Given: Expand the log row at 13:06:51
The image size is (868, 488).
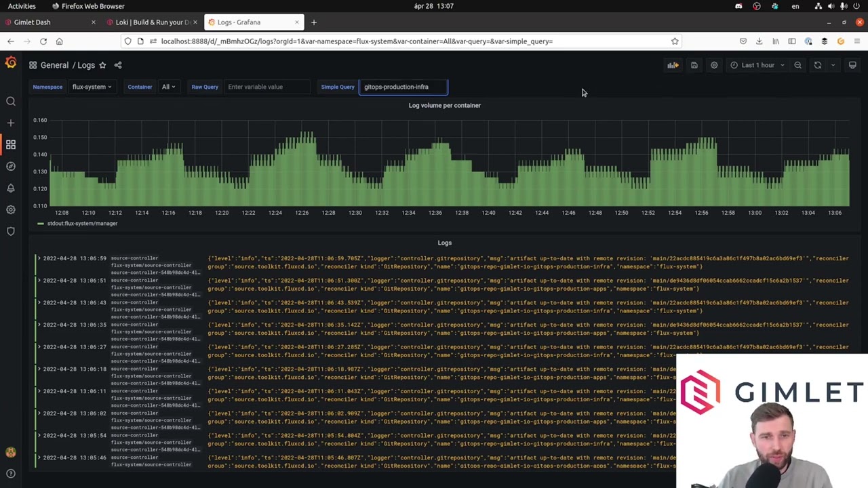Looking at the screenshot, I should pyautogui.click(x=39, y=281).
